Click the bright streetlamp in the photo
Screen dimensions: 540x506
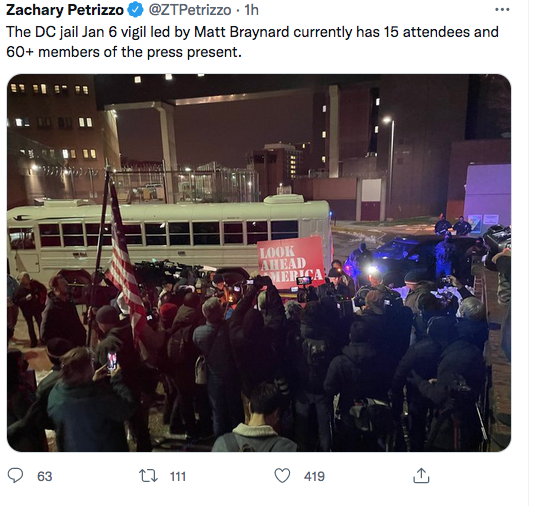(387, 120)
